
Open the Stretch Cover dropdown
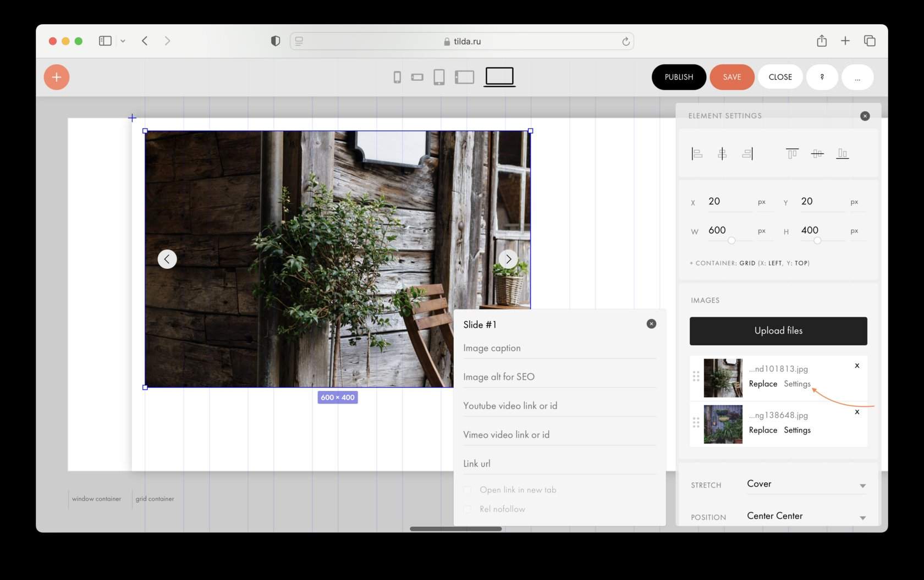pyautogui.click(x=806, y=484)
